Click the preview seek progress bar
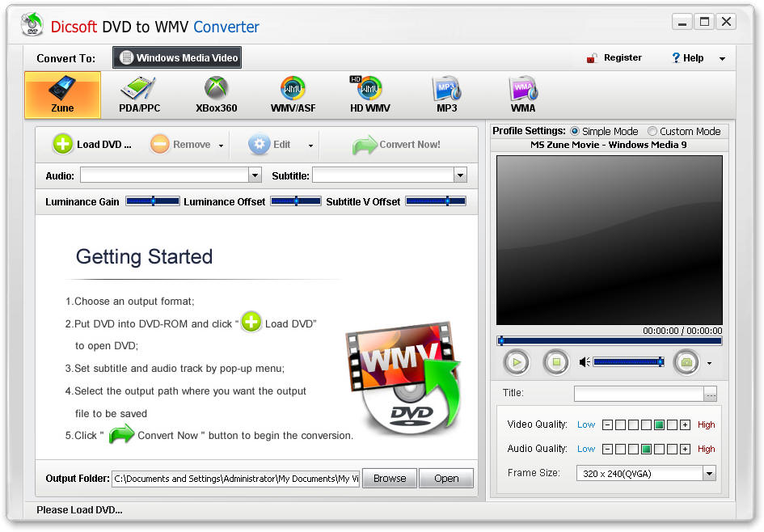 click(609, 341)
